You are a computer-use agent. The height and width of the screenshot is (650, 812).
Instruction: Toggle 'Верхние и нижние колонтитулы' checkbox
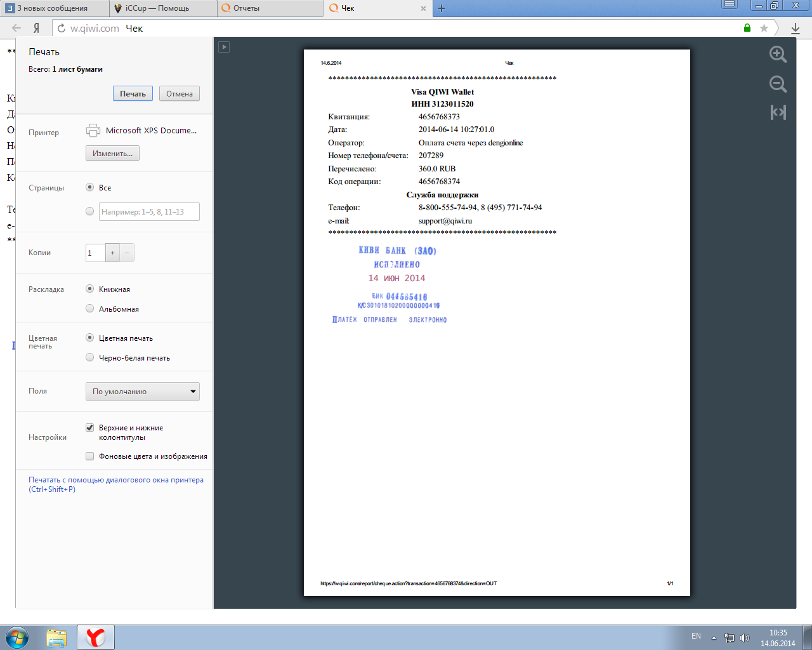coord(89,428)
